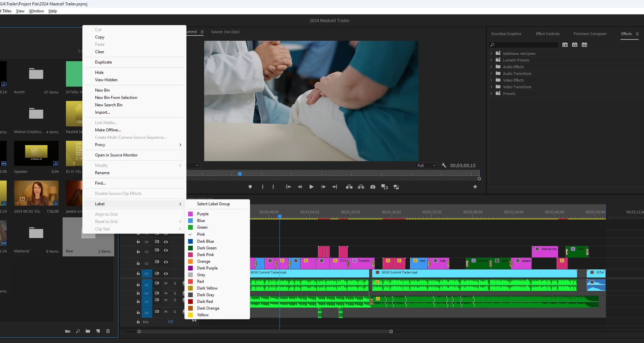
Task: Switch to Premiere Composer tab
Action: coord(590,34)
